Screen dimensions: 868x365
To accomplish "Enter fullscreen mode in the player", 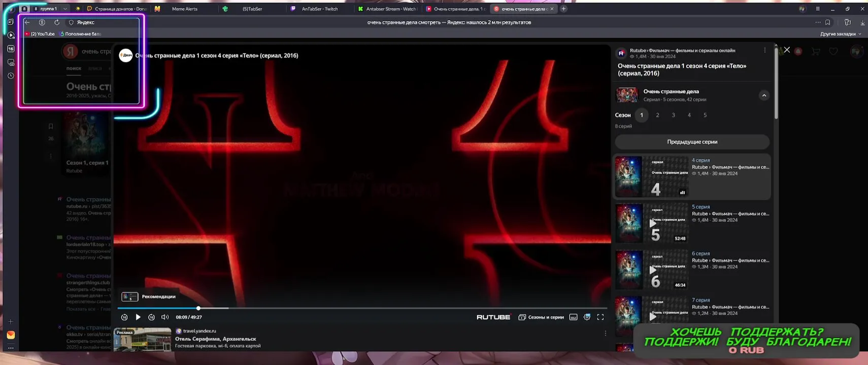I will point(600,317).
